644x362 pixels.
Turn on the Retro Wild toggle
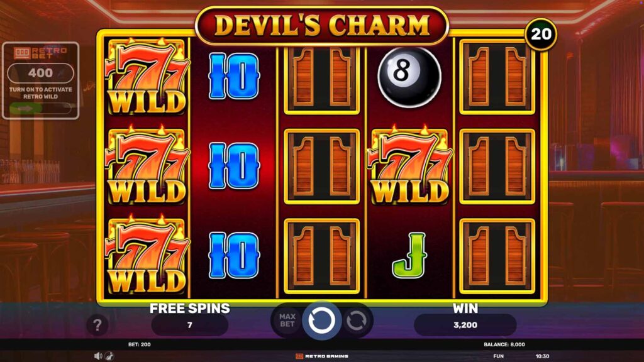click(40, 109)
